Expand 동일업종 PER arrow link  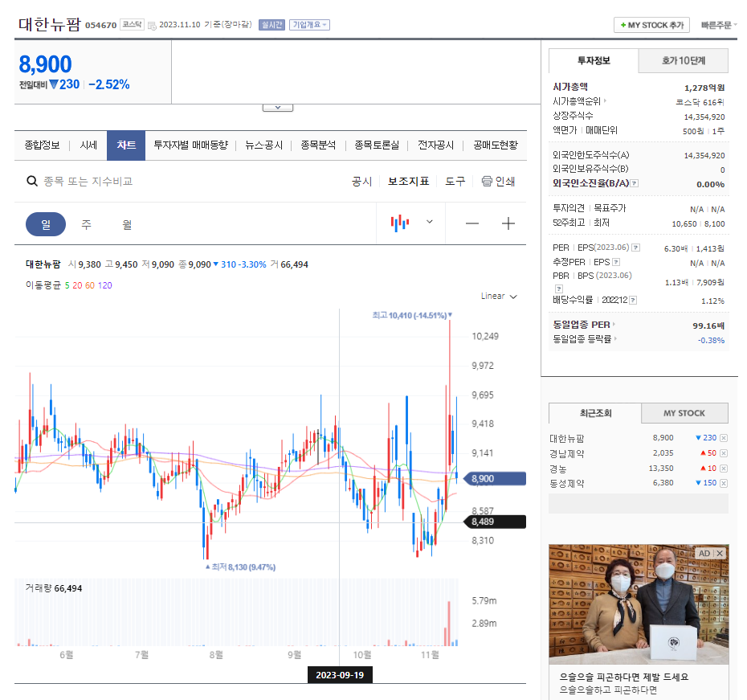(x=614, y=324)
